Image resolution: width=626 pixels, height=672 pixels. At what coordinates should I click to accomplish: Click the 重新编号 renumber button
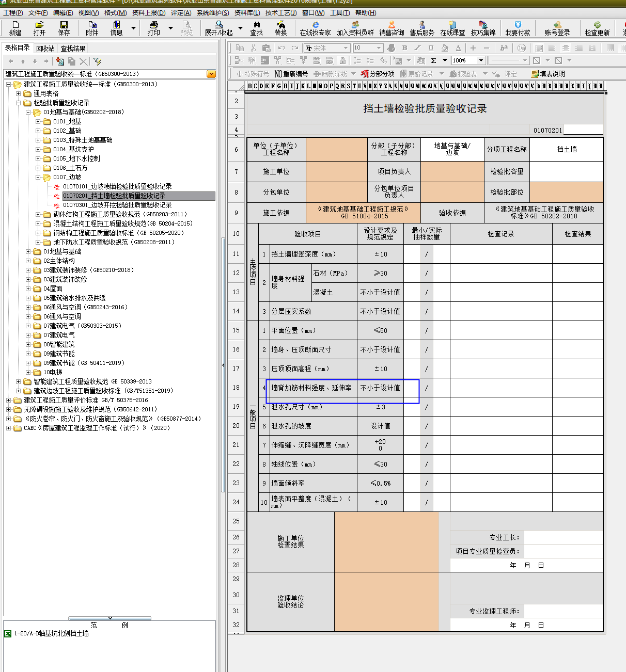click(291, 74)
